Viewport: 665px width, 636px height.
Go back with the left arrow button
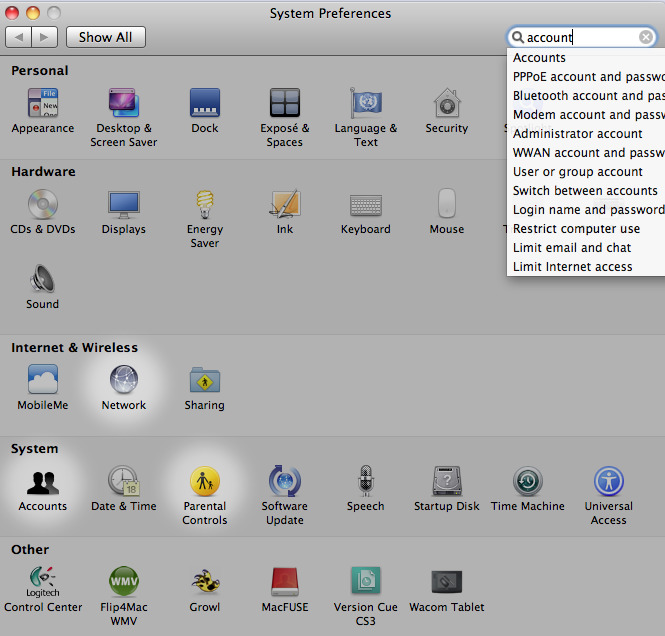[x=18, y=37]
